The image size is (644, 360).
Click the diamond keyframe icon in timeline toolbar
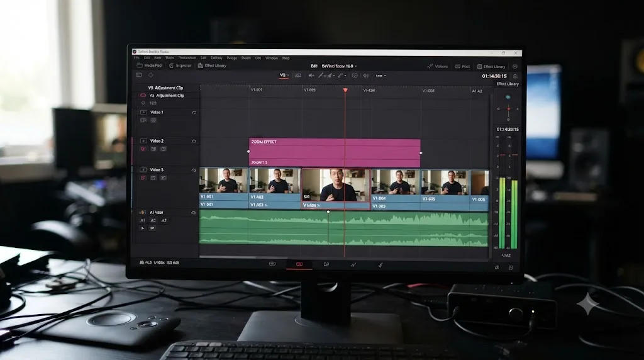click(x=151, y=75)
